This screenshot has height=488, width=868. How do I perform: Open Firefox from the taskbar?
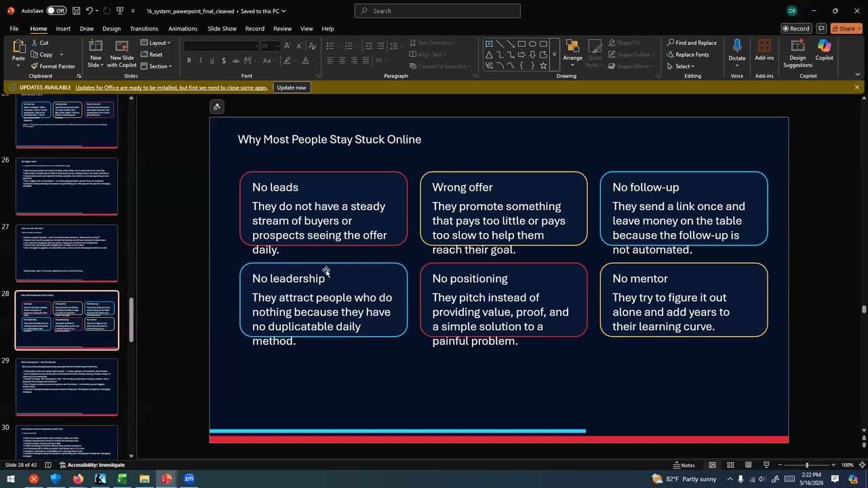tap(78, 479)
